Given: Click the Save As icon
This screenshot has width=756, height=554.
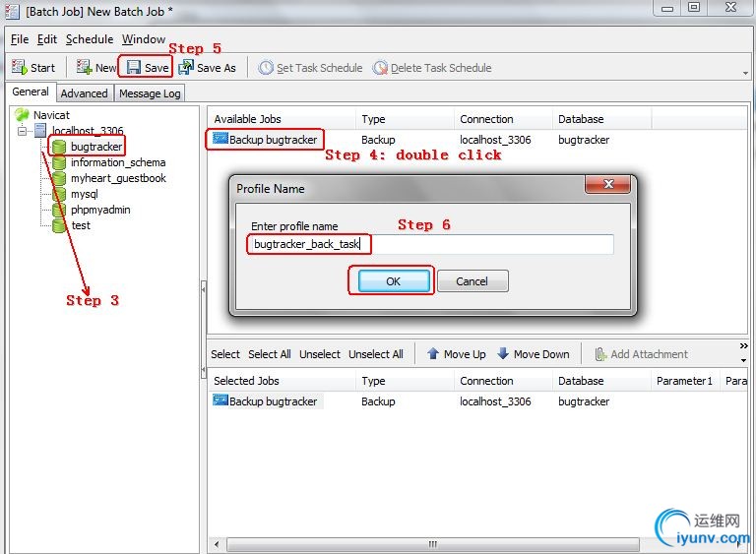Looking at the screenshot, I should coord(186,67).
